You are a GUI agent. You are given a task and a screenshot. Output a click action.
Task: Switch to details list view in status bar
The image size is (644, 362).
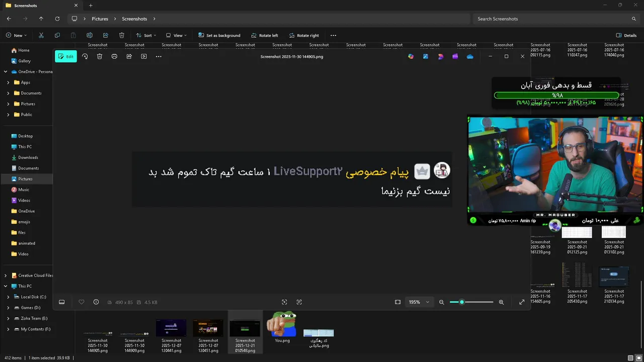tap(630, 357)
